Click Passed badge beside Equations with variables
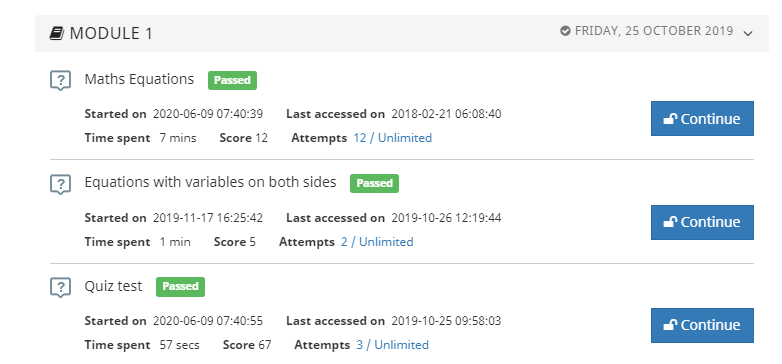Screen dimensions: 782x364 (375, 183)
